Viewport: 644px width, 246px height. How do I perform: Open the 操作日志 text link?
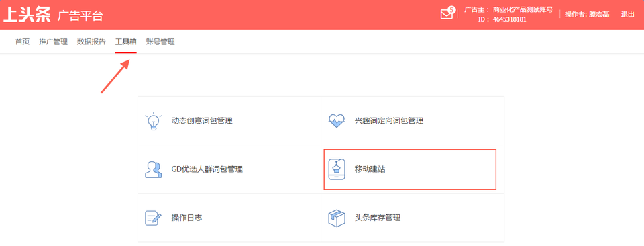tap(187, 218)
